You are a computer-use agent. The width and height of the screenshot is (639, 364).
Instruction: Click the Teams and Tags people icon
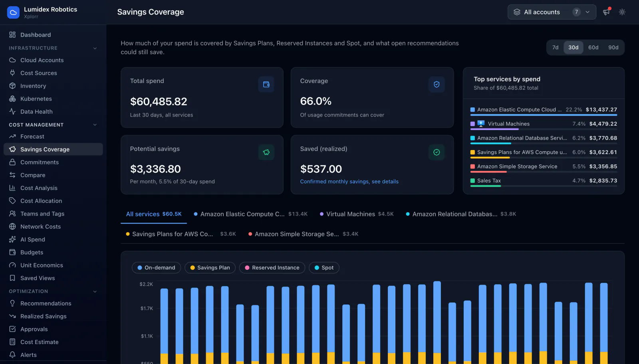click(x=12, y=214)
